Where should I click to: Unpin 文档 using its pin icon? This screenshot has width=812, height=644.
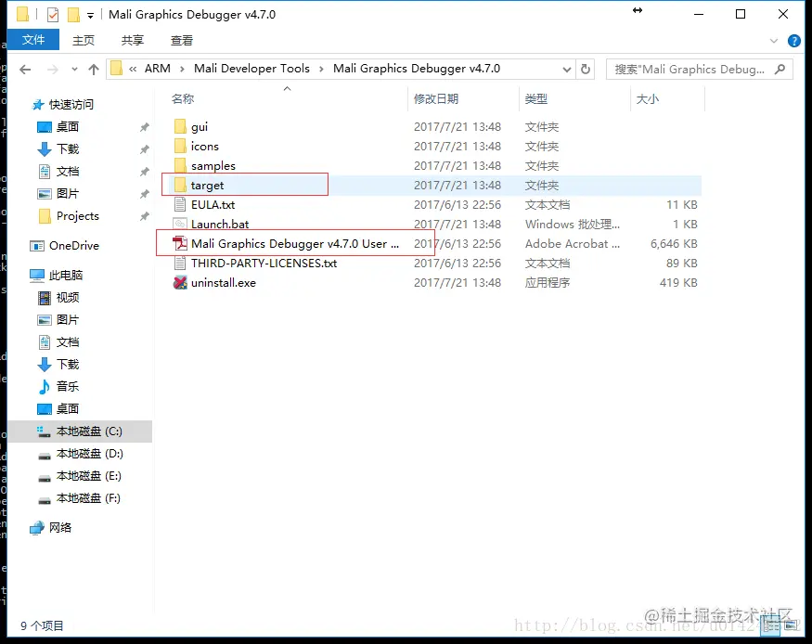tap(145, 172)
